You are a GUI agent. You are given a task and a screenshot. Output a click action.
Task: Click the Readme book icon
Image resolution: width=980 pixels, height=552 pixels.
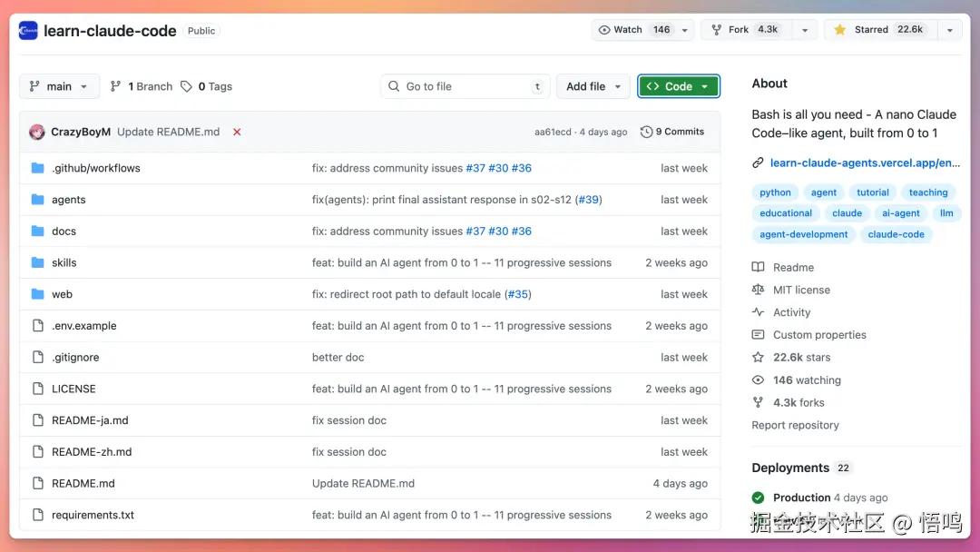pos(758,268)
